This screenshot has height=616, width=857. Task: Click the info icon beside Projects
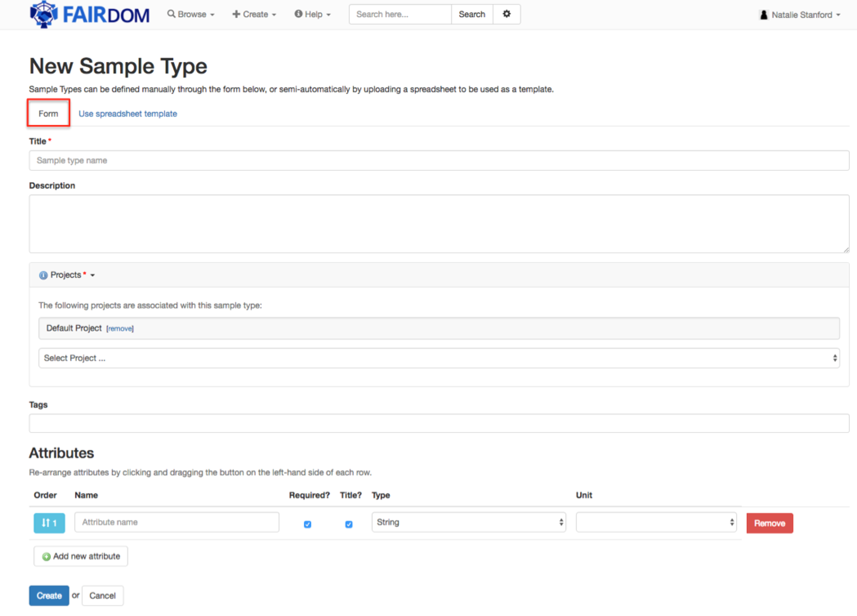[43, 275]
